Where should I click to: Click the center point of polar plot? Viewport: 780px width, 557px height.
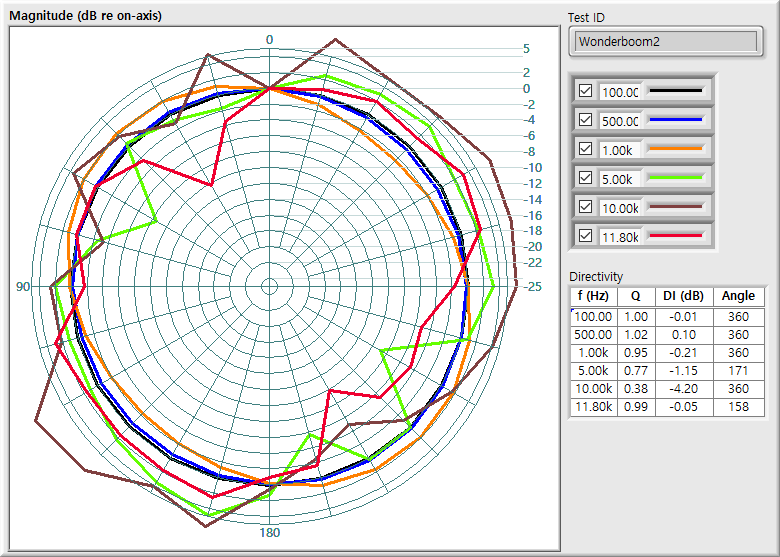point(269,286)
